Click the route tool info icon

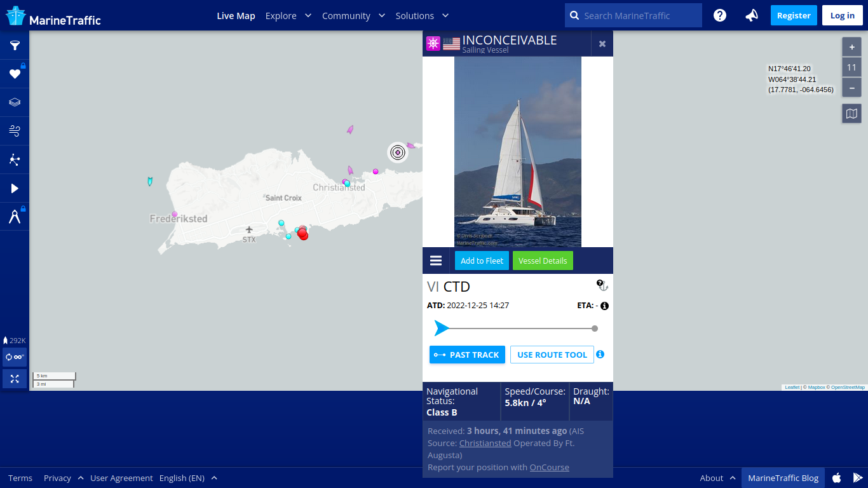tap(600, 355)
